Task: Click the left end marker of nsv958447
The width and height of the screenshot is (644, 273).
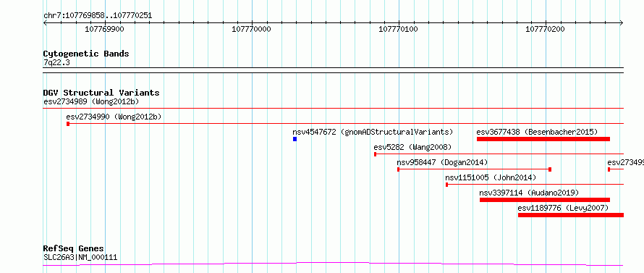Action: coord(399,169)
